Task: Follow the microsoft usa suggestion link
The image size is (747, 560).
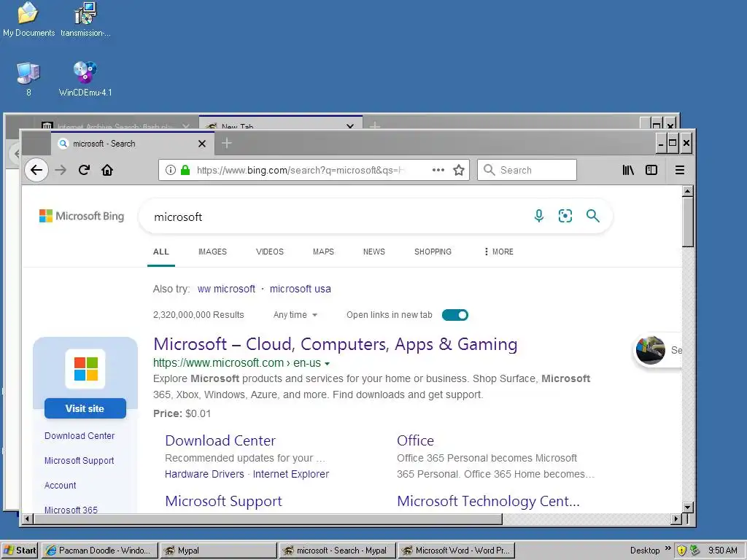Action: click(x=300, y=289)
